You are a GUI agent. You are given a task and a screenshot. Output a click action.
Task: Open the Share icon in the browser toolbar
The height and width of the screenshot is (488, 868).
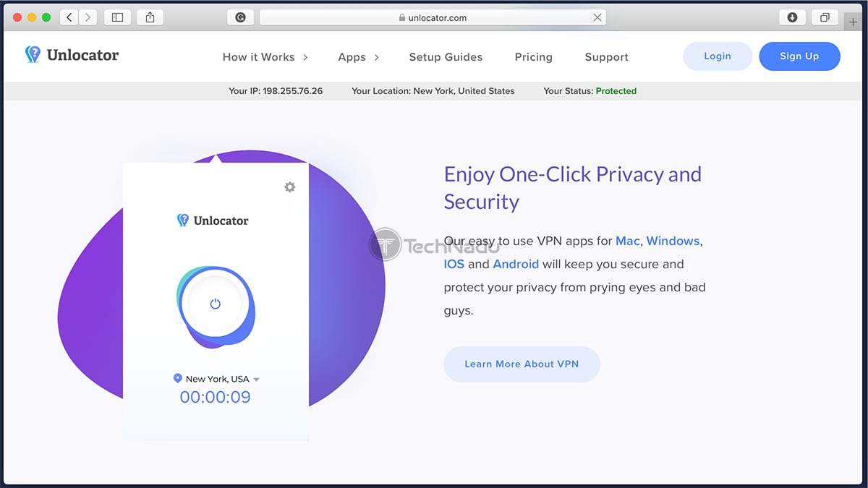pos(150,17)
